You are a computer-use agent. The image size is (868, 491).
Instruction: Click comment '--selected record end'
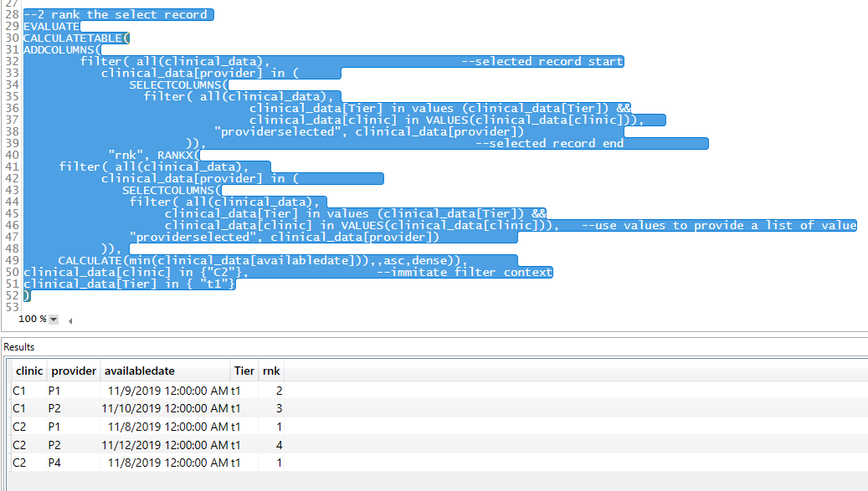550,143
